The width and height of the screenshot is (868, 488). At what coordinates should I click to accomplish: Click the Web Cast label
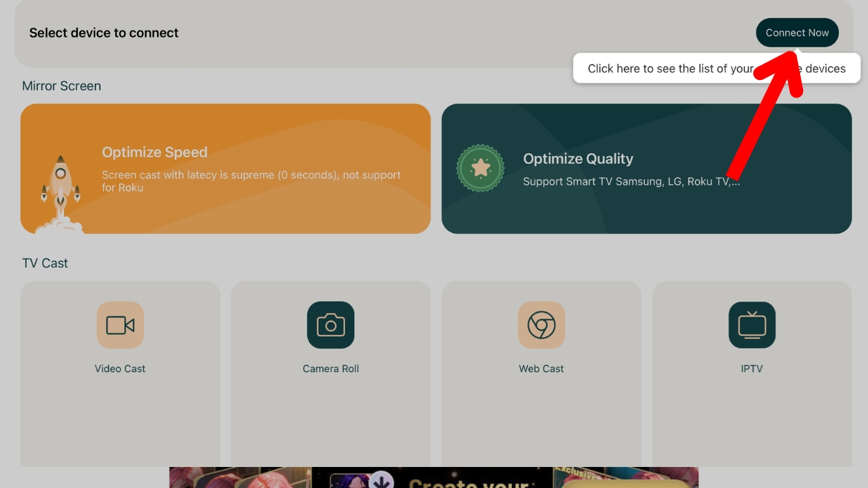pyautogui.click(x=541, y=369)
